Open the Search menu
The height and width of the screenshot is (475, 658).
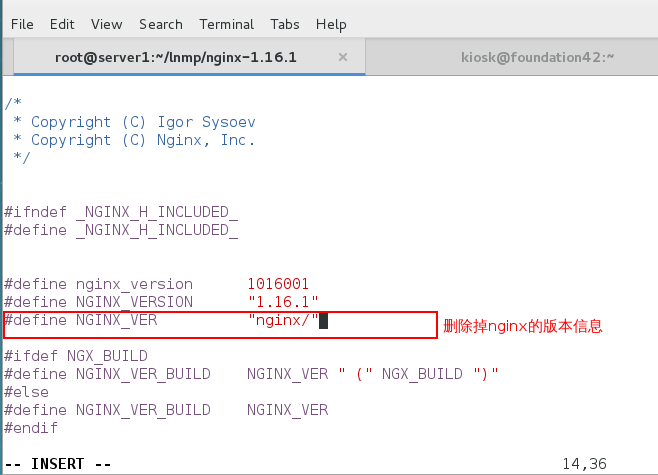[x=161, y=24]
